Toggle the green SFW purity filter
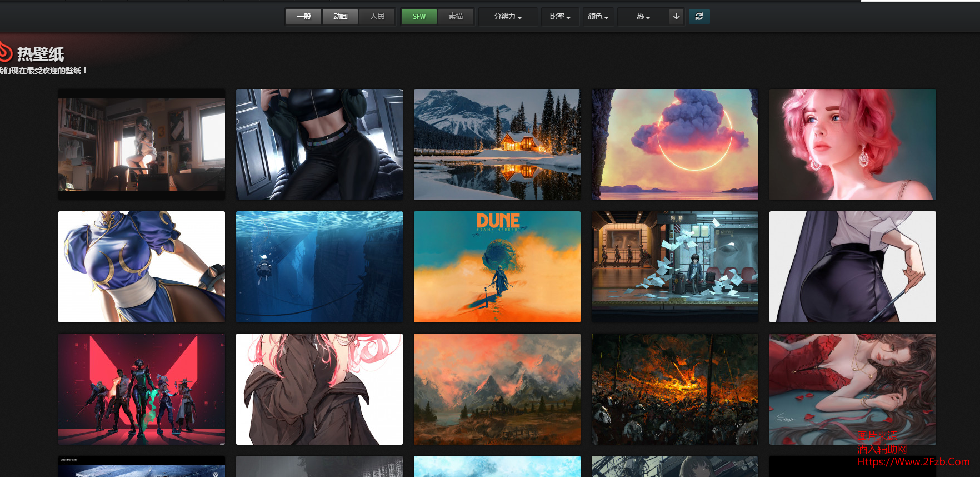This screenshot has height=477, width=980. tap(419, 17)
